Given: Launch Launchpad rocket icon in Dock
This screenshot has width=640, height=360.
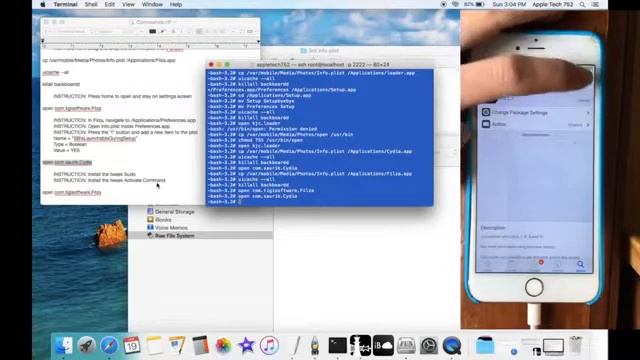Looking at the screenshot, I should 86,345.
